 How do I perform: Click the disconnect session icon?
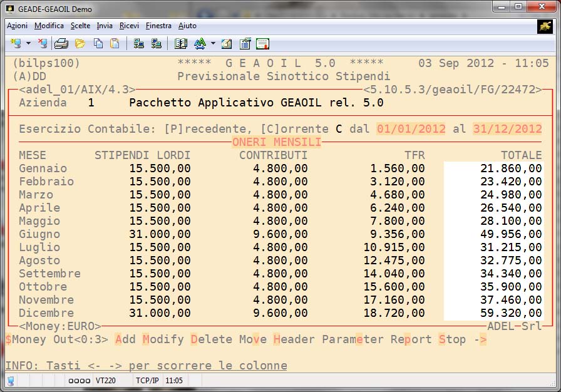43,44
